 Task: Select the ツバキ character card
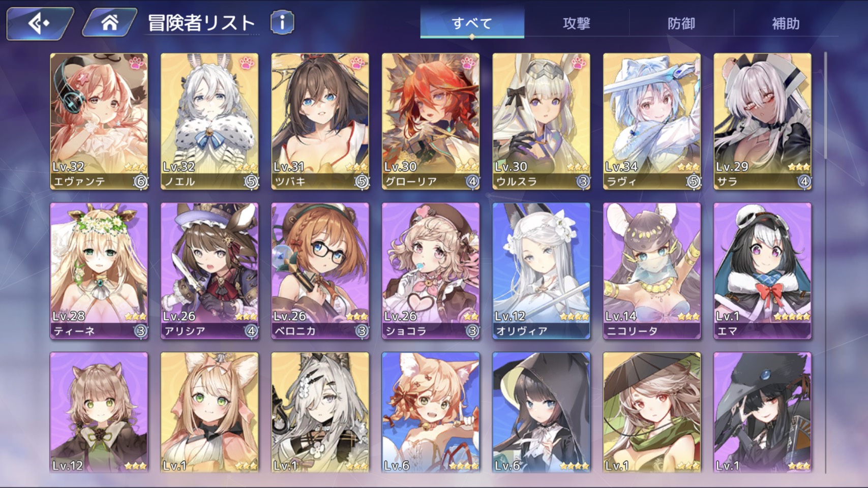coord(320,121)
